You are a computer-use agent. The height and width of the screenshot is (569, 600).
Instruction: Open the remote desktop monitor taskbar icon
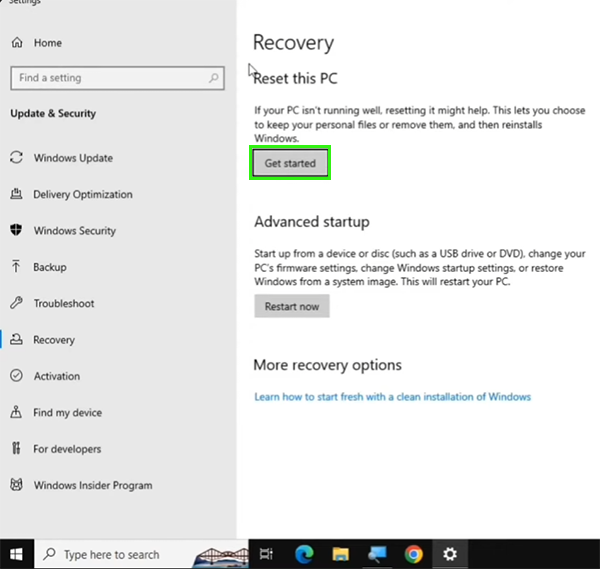377,554
